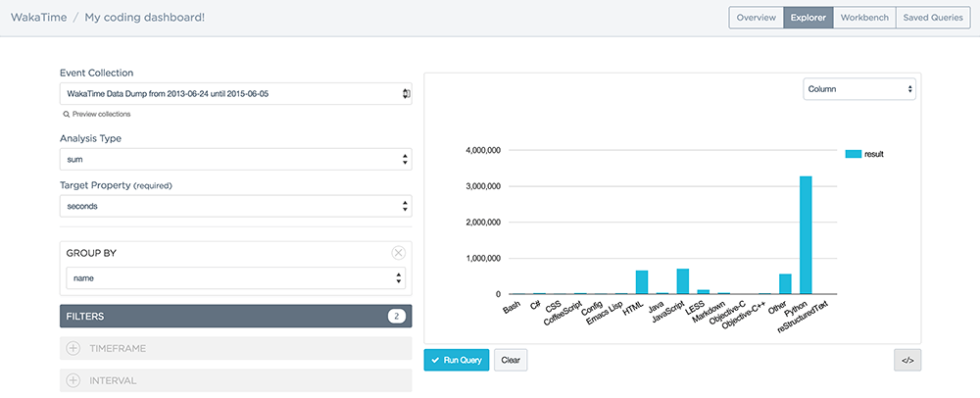Click the tall Python bar in chart
The width and height of the screenshot is (980, 398).
(806, 235)
